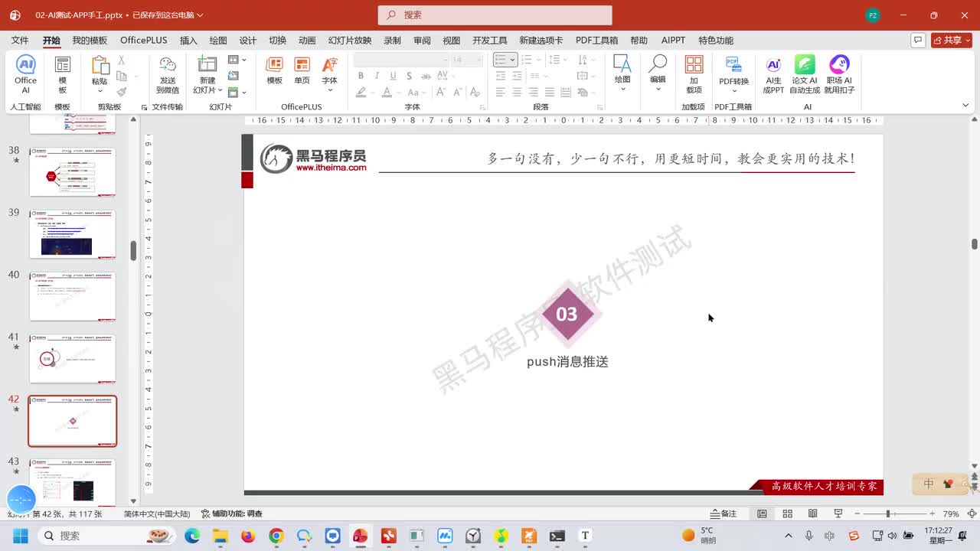Open 加载项 add-ins
This screenshot has width=980, height=551.
point(694,74)
